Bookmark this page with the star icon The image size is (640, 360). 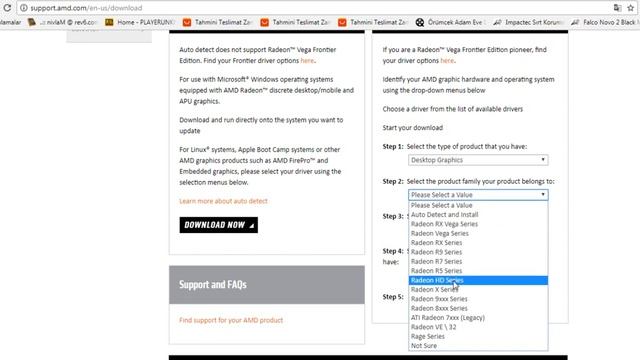631,8
